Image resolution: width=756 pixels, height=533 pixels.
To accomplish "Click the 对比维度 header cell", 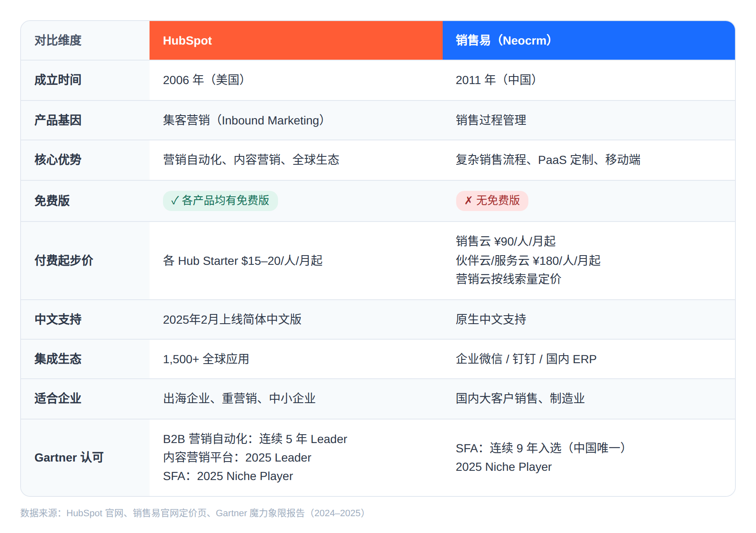I will click(85, 40).
